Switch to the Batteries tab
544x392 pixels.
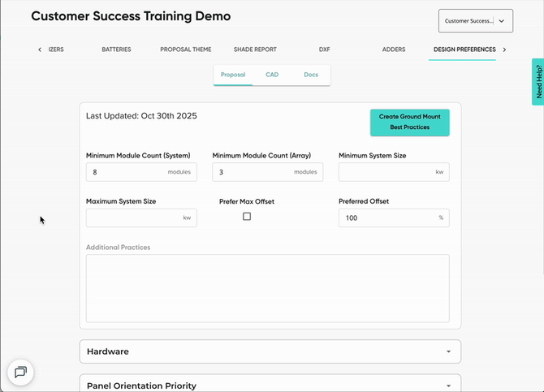[116, 50]
